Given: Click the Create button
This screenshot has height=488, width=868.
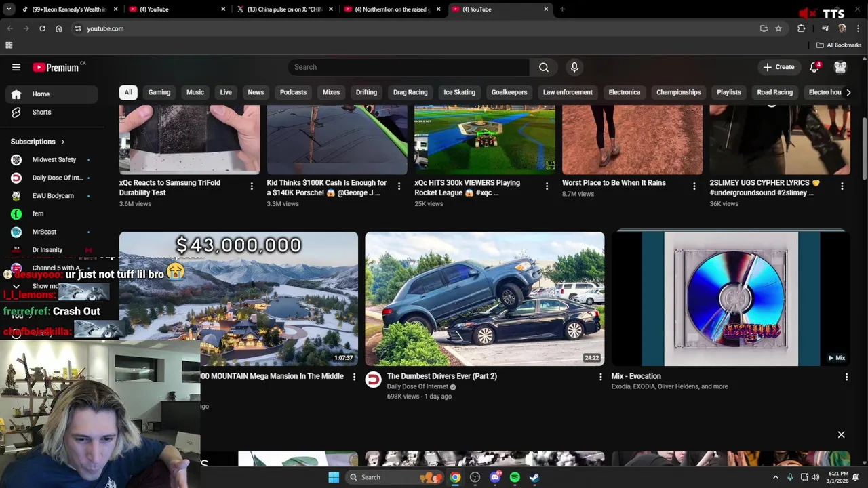Looking at the screenshot, I should pyautogui.click(x=778, y=67).
